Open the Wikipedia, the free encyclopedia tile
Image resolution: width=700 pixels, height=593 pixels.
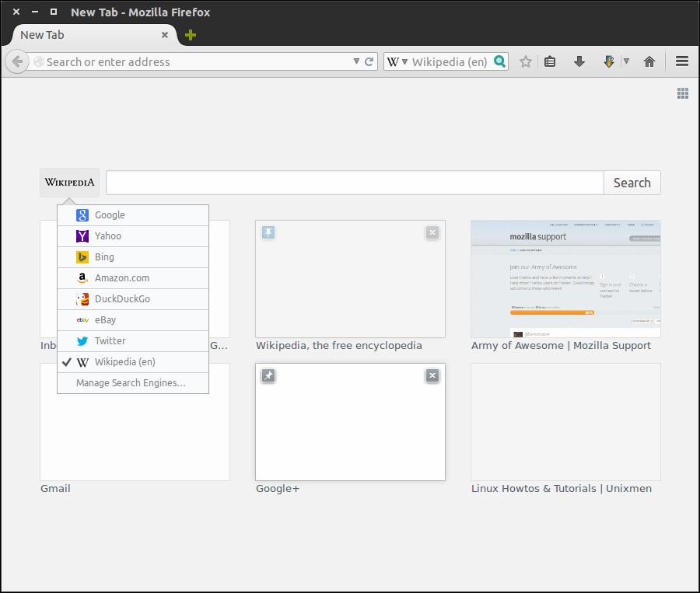coord(351,279)
